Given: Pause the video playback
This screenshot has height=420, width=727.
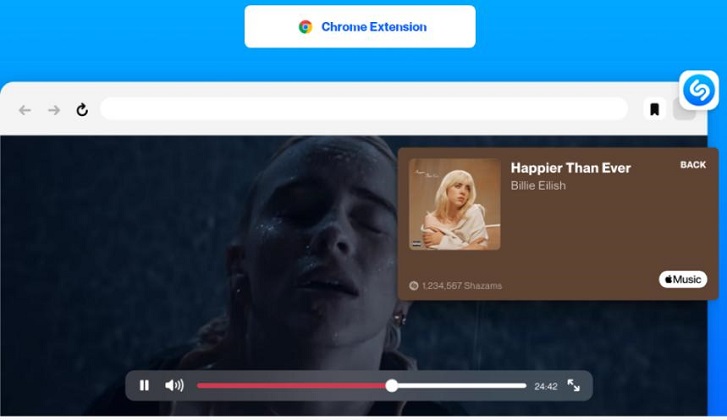Looking at the screenshot, I should [144, 385].
